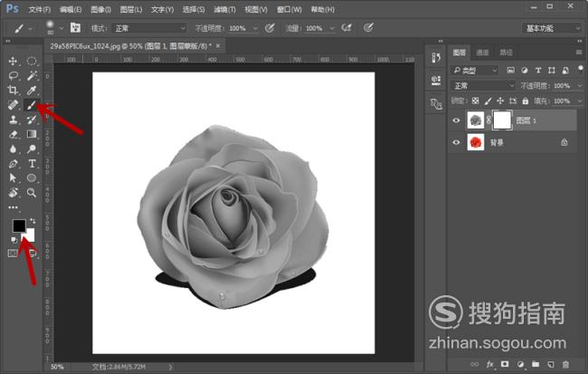588x374 pixels.
Task: Lock transparent pixels
Action: 475,101
